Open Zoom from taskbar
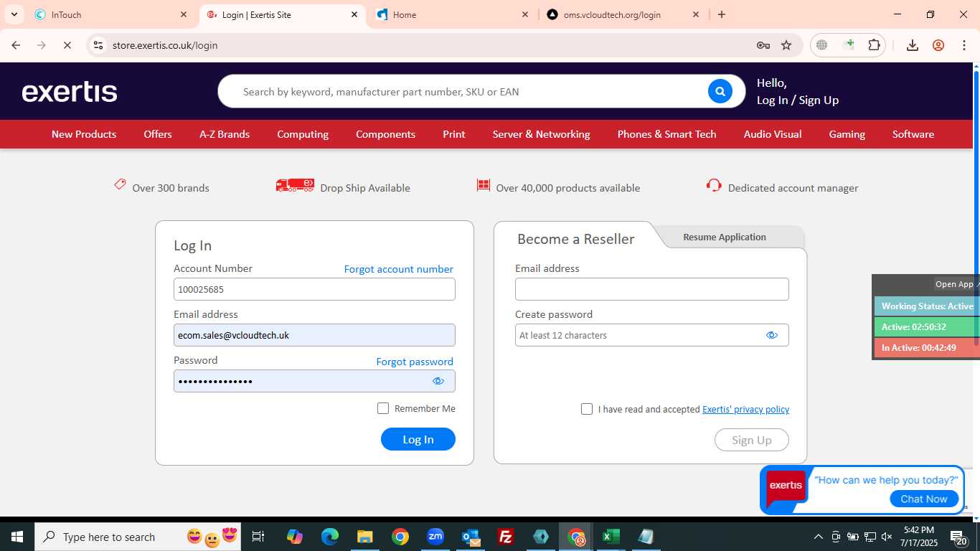 tap(435, 537)
